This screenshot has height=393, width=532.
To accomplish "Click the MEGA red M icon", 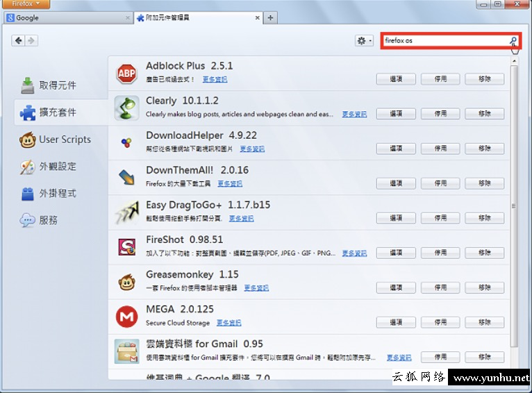I will [126, 317].
